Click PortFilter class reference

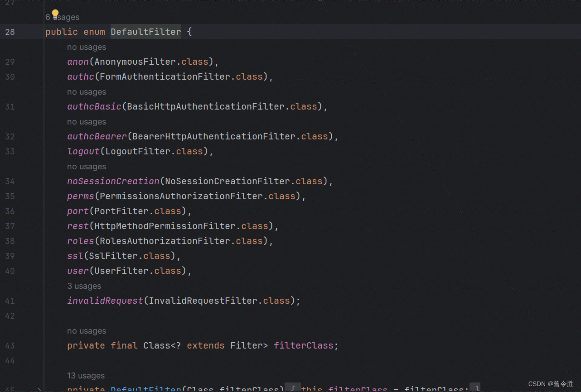121,211
